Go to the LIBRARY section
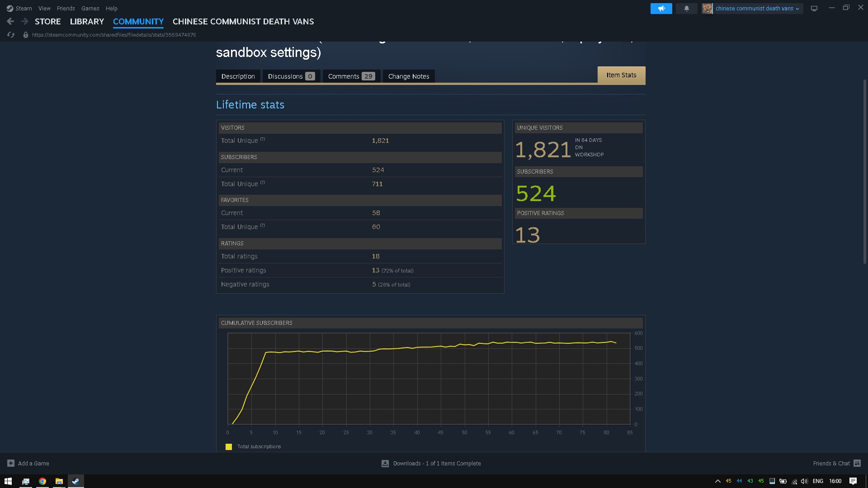Viewport: 868px width, 488px height. click(87, 21)
